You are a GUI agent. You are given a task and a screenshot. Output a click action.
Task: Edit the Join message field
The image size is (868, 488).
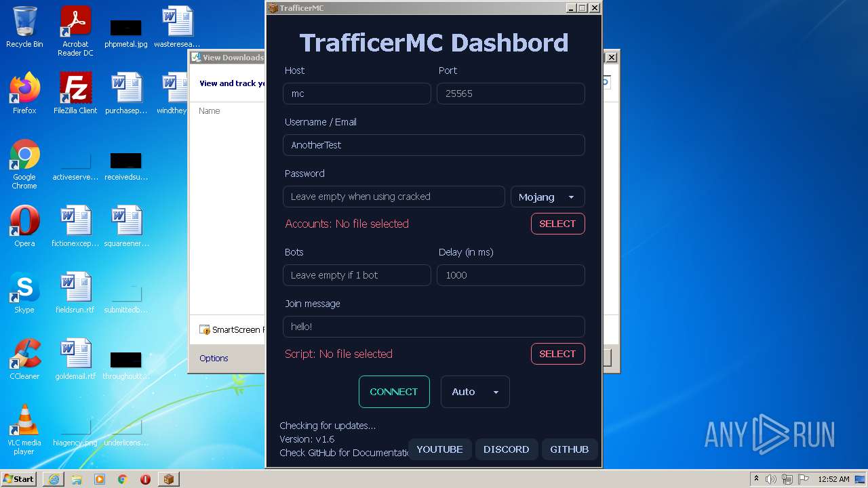(x=434, y=327)
